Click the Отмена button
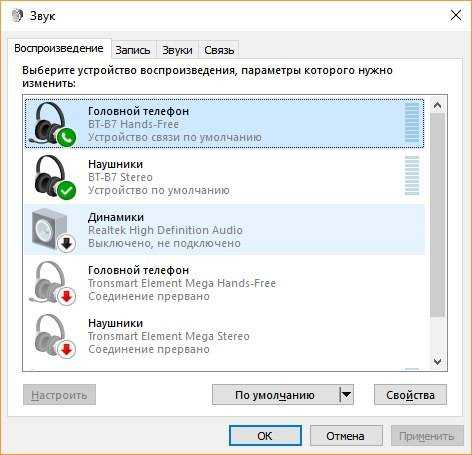Image resolution: width=472 pixels, height=455 pixels. point(345,436)
